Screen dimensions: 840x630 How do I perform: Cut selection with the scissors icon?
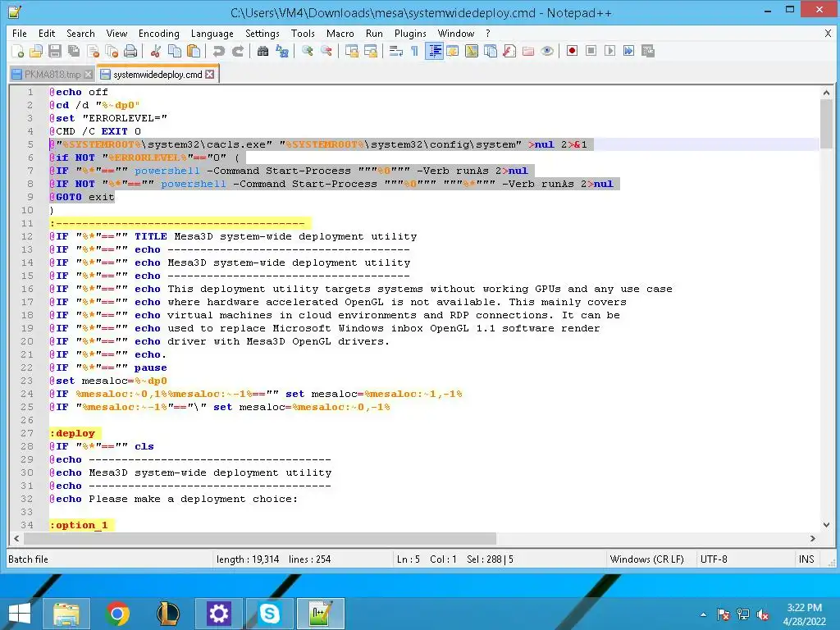click(x=156, y=51)
